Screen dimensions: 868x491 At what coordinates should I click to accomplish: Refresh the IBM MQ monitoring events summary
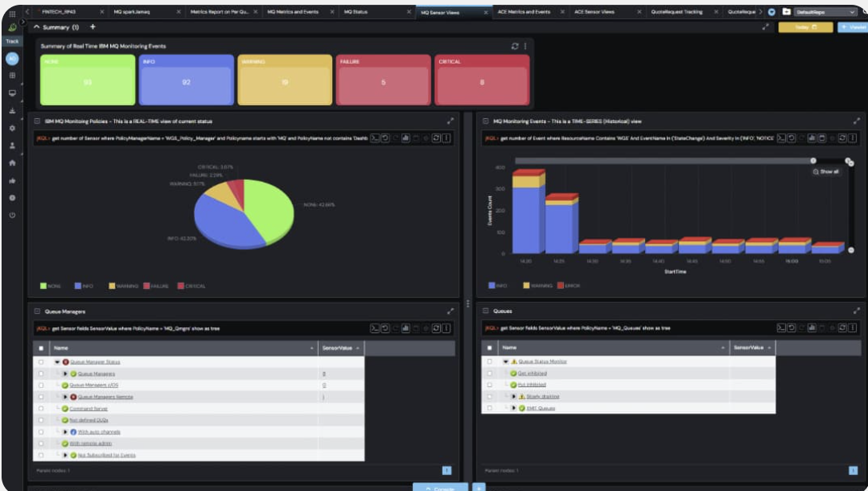coord(515,46)
